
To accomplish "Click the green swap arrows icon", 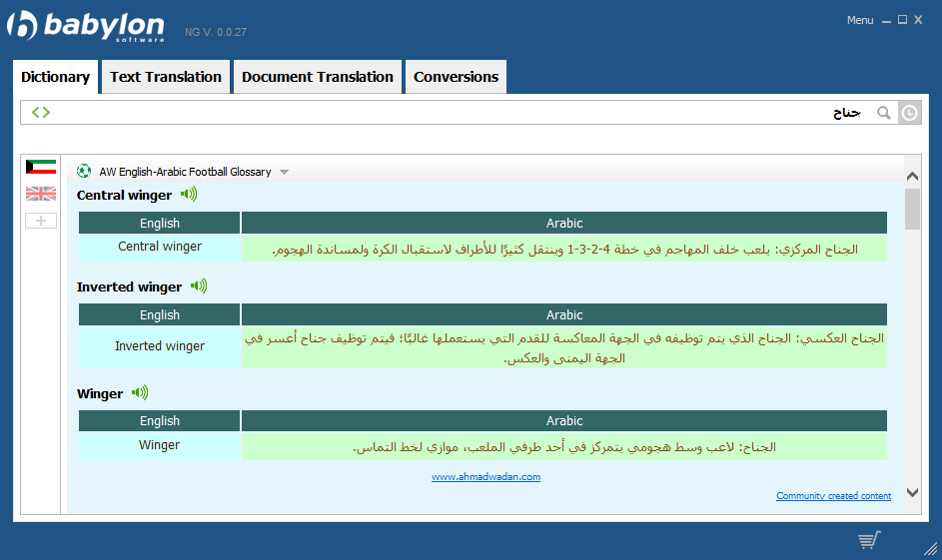I will (x=40, y=113).
